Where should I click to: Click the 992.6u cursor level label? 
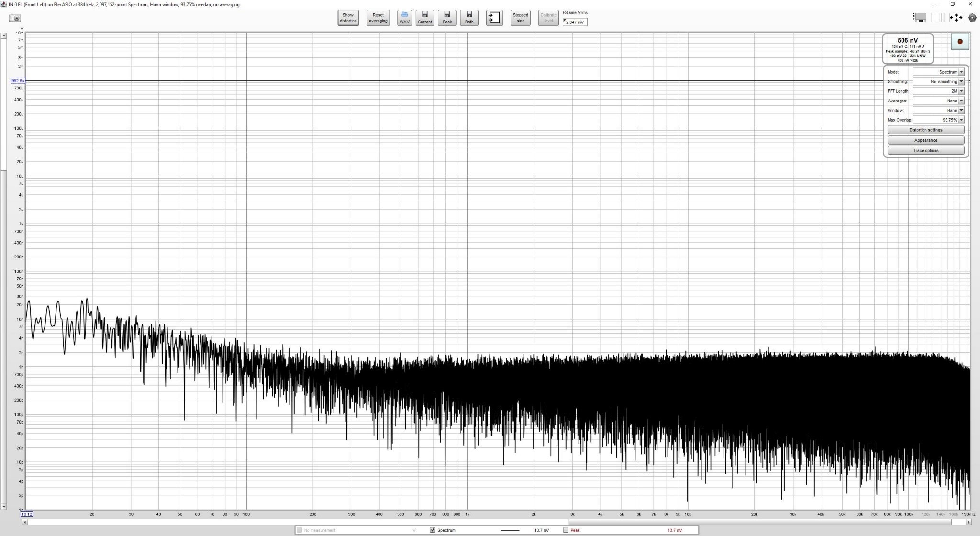(18, 81)
